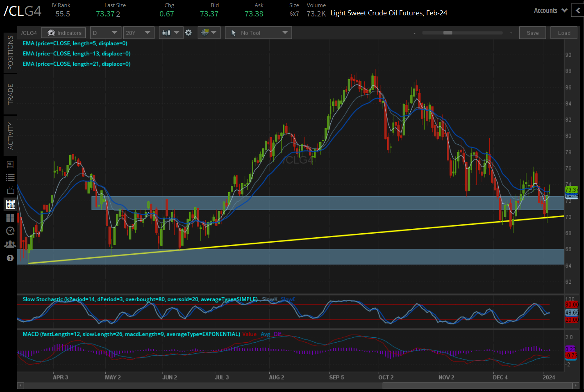The image size is (584, 392).
Task: Switch to the POSITIONS side tab
Action: [x=10, y=53]
